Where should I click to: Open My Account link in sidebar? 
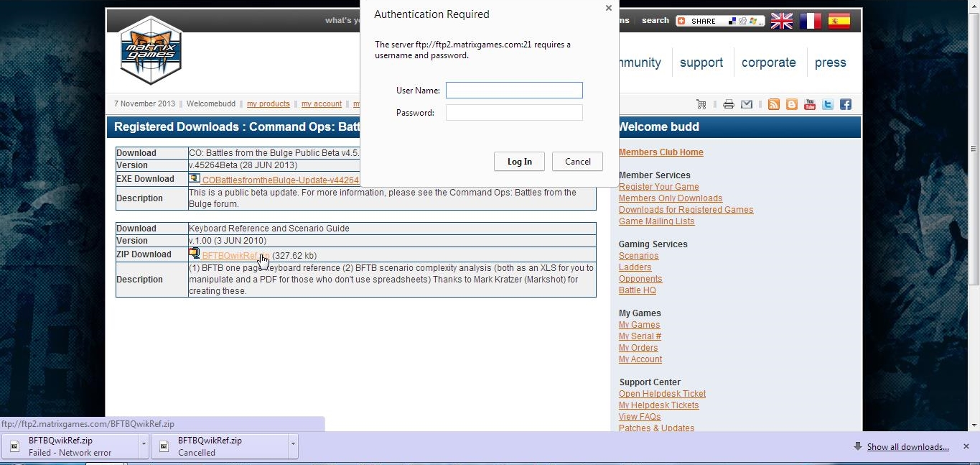click(640, 359)
